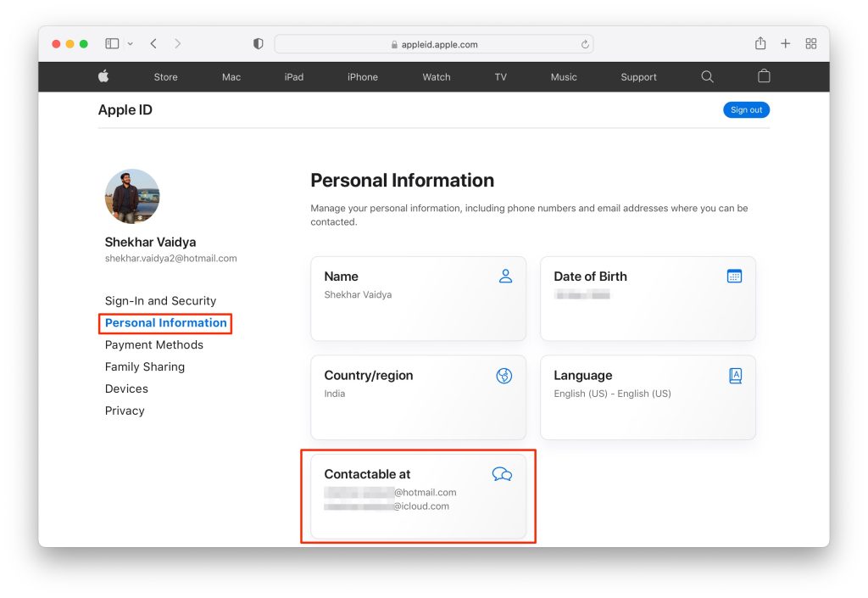Open the Mac menu item
The width and height of the screenshot is (868, 598).
231,77
